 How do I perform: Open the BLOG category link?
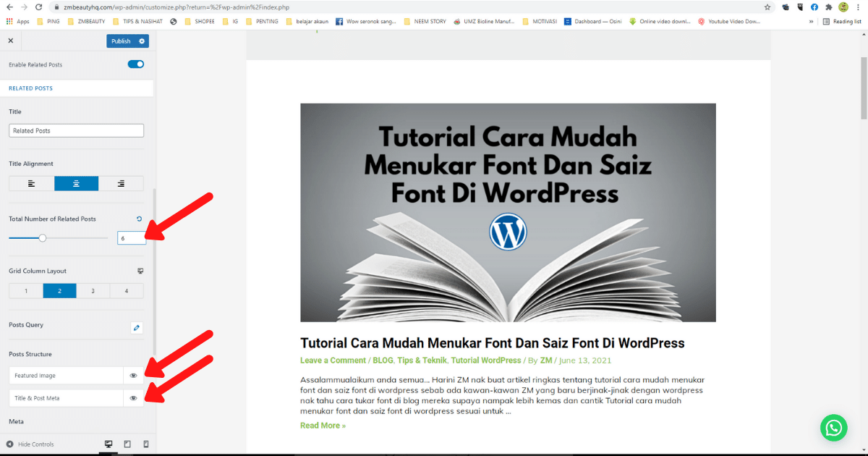pos(383,360)
